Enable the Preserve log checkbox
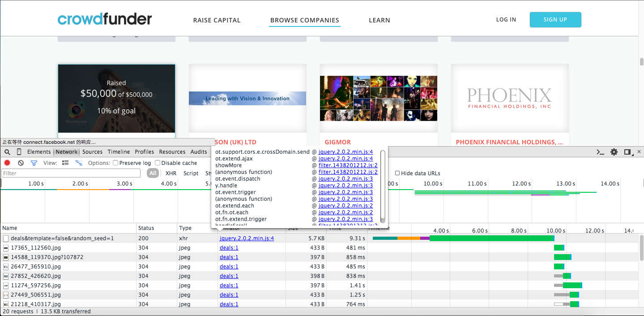 tap(115, 163)
